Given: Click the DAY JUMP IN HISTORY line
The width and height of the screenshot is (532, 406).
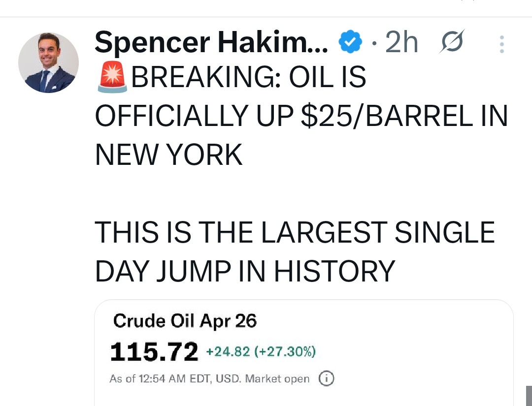Looking at the screenshot, I should tap(245, 271).
